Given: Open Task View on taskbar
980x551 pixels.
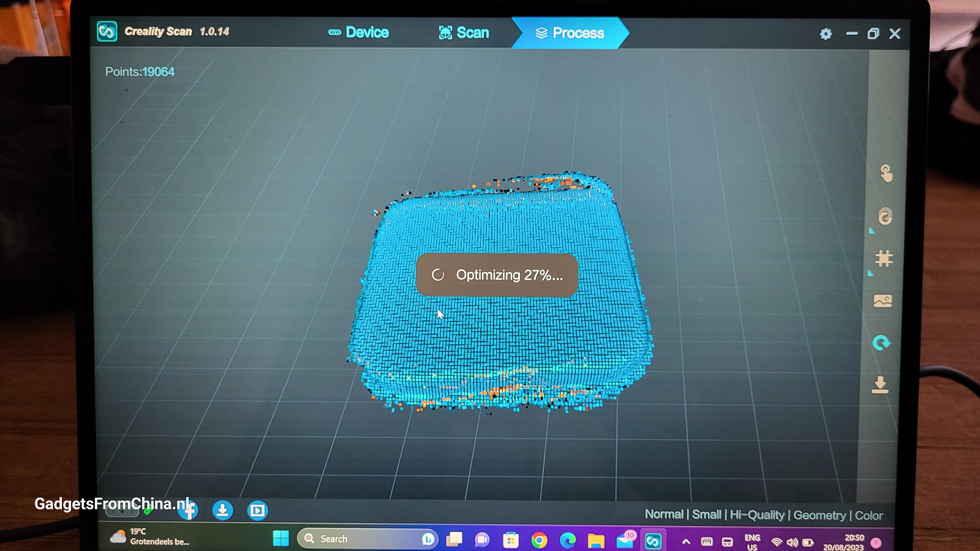Looking at the screenshot, I should (454, 539).
